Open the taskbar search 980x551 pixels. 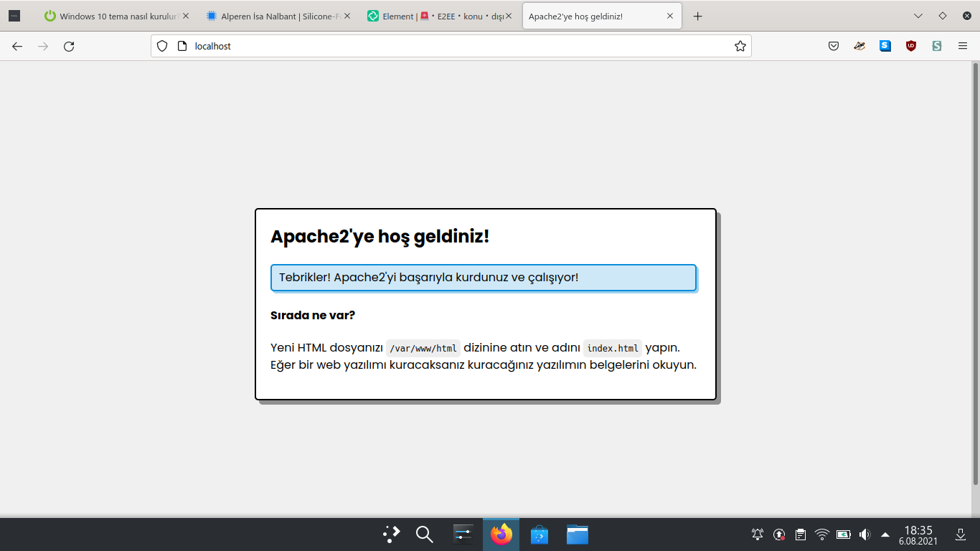pyautogui.click(x=425, y=534)
